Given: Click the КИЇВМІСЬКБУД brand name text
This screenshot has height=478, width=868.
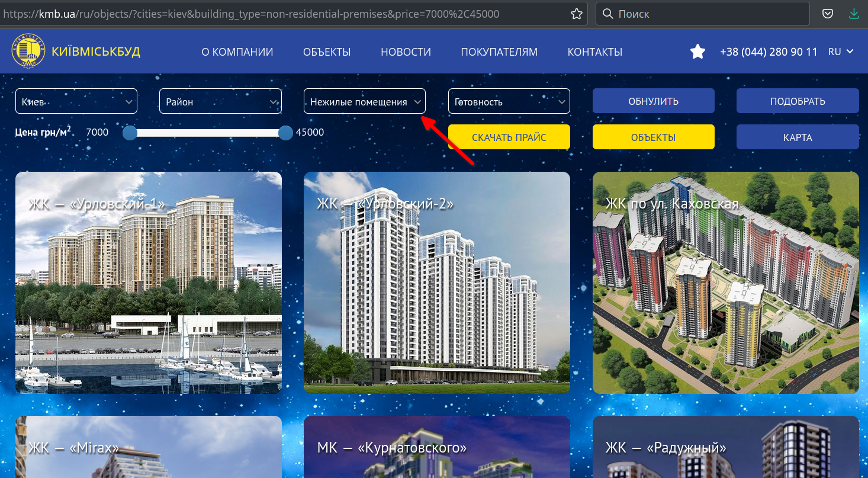Looking at the screenshot, I should click(x=96, y=52).
